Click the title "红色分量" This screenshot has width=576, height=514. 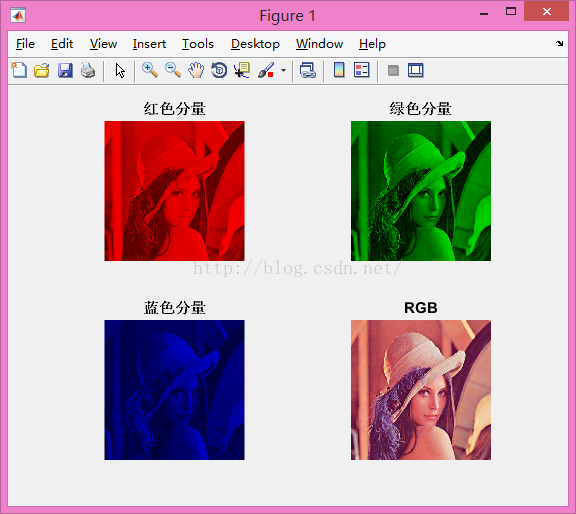pos(174,109)
